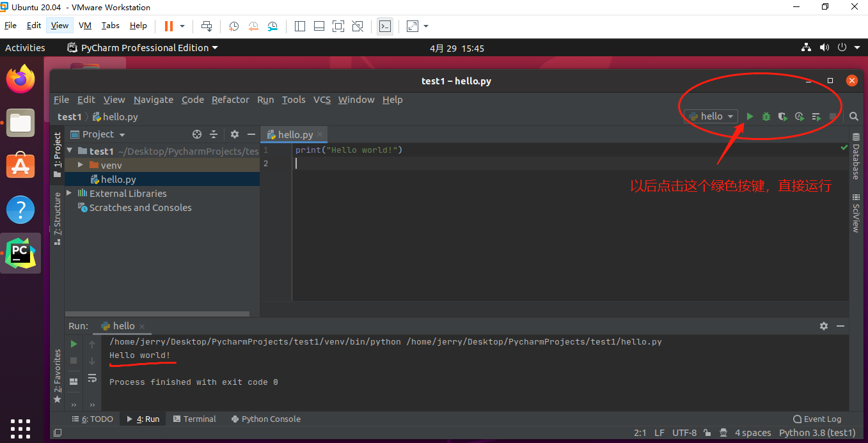The height and width of the screenshot is (443, 868).
Task: Open PyCharm Refactor menu
Action: point(230,100)
